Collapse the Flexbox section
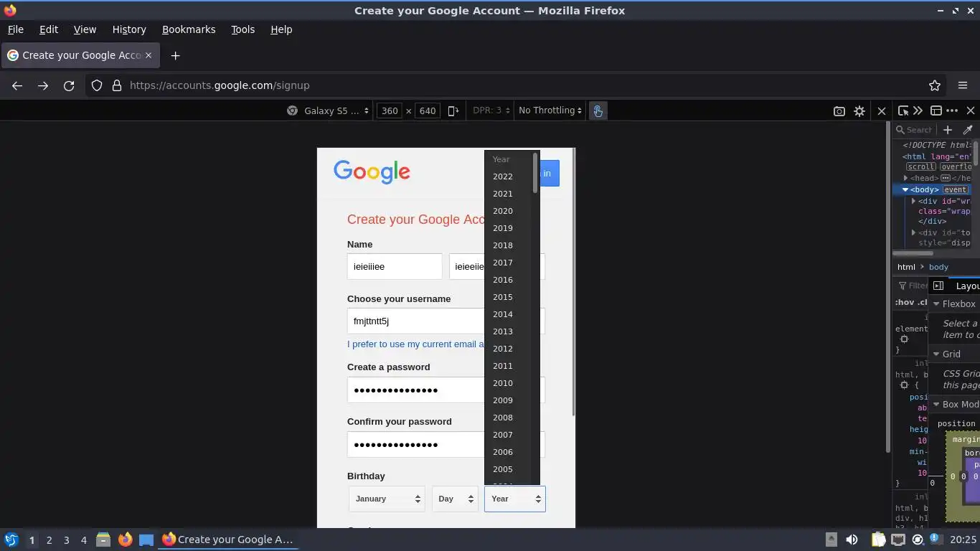The height and width of the screenshot is (551, 980). coord(936,304)
